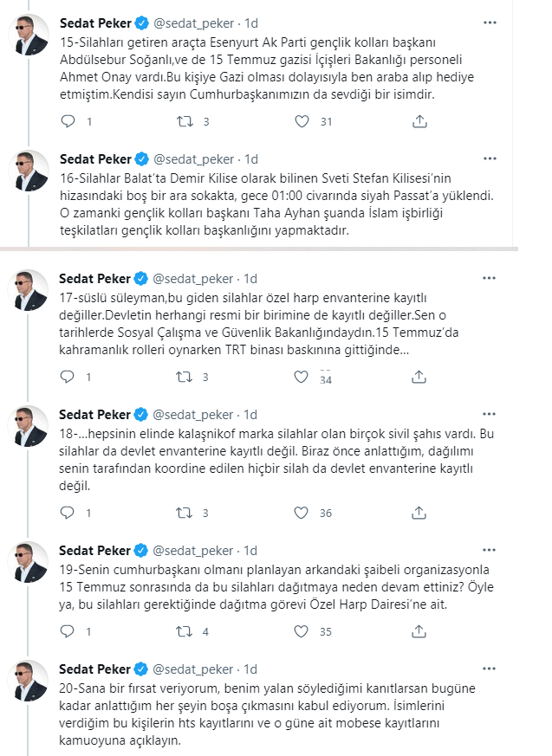Image resolution: width=552 pixels, height=756 pixels.
Task: Open profile avatar beside tweet 16
Action: point(29,171)
